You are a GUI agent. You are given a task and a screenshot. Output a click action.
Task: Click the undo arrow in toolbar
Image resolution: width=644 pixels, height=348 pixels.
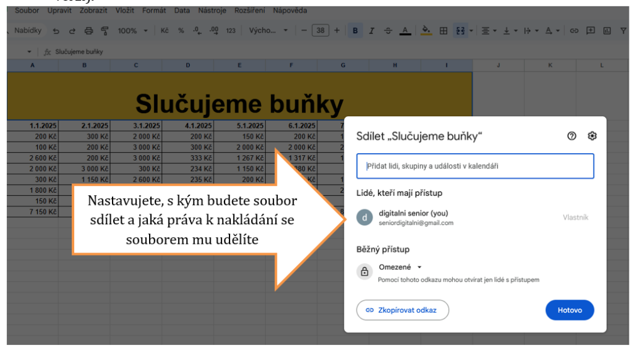pos(56,31)
